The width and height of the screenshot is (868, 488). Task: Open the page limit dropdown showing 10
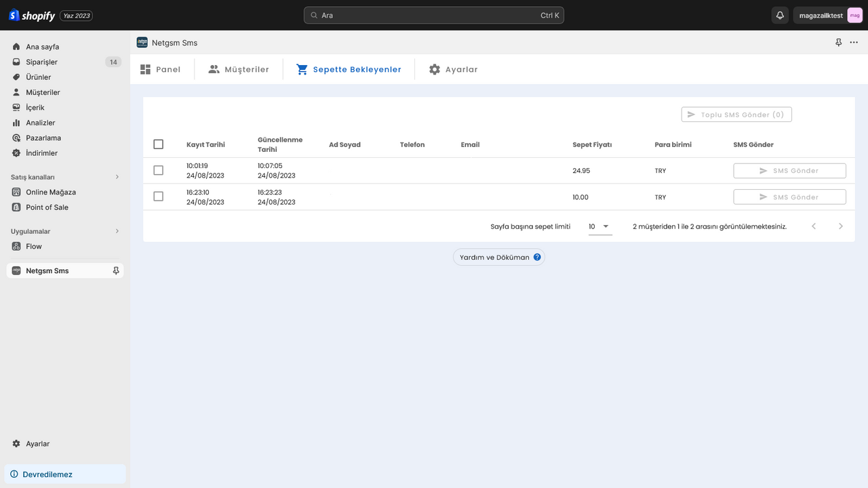coord(600,226)
